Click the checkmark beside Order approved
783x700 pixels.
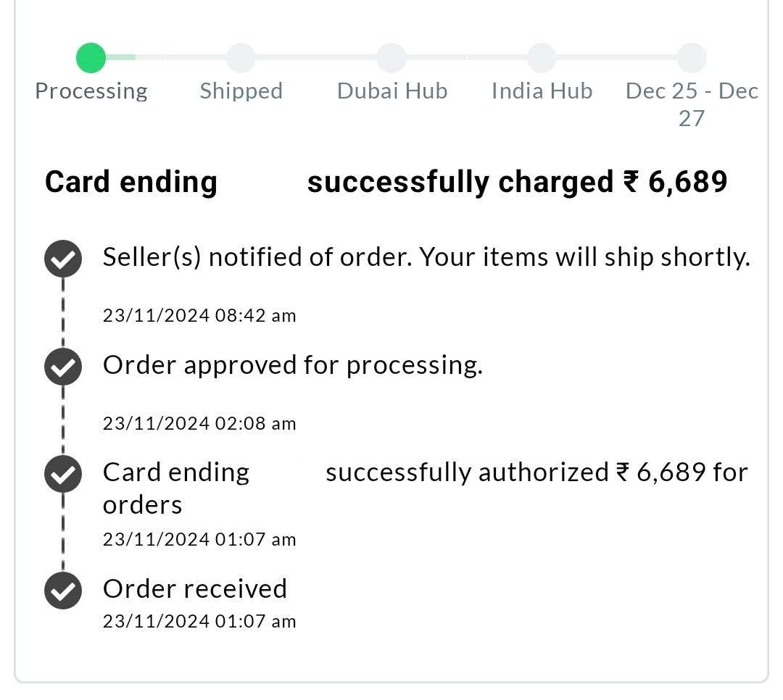pyautogui.click(x=63, y=367)
